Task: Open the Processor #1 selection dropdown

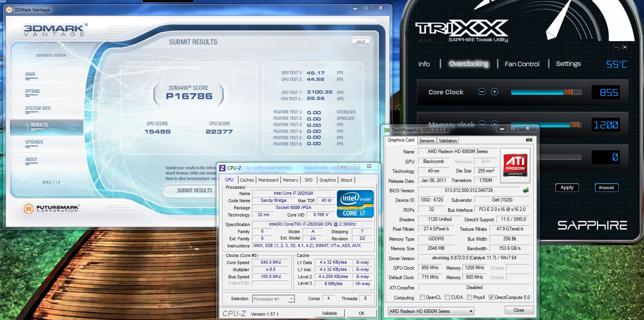Action: (x=273, y=299)
